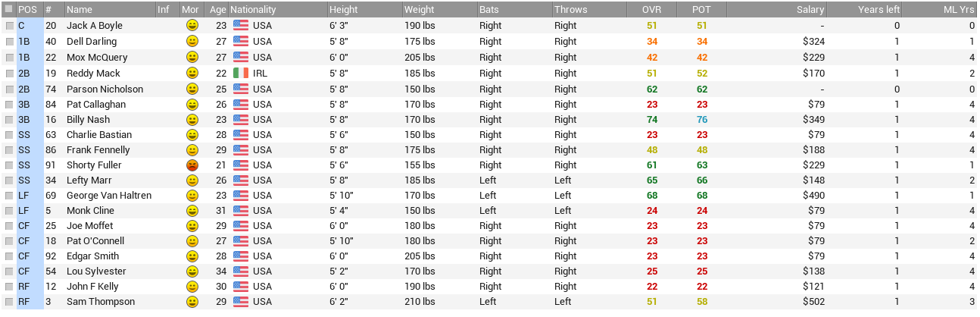Click Jack A Boyle's happy morale icon
This screenshot has width=980, height=317.
click(192, 25)
